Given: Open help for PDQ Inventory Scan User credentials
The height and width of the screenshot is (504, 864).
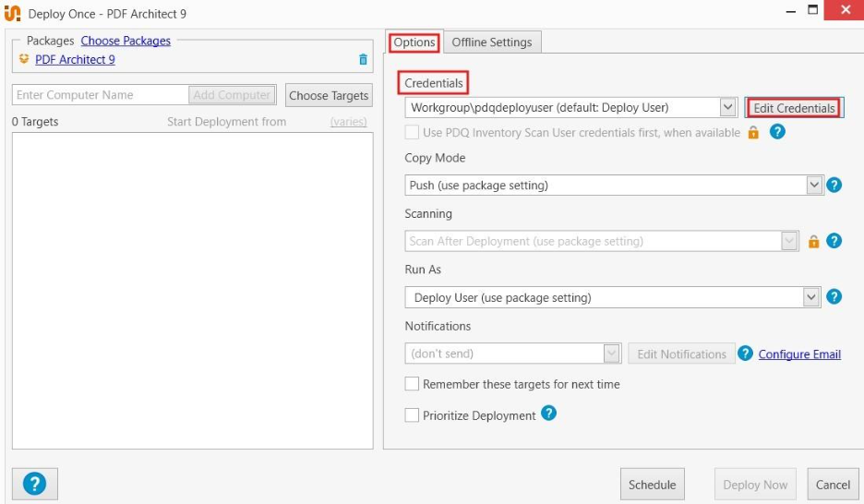Looking at the screenshot, I should (x=777, y=132).
